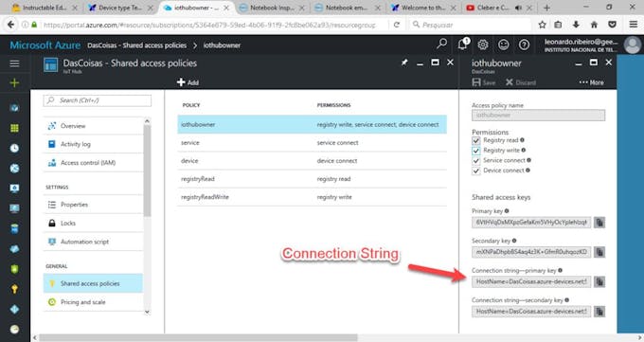Click the Microsoft Azure logo link

tap(45, 45)
